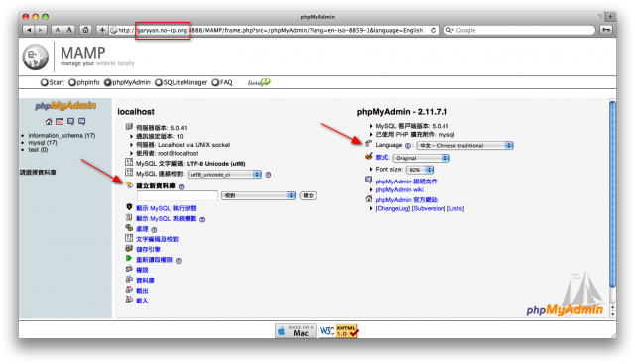Open the information_schema (17) database
This screenshot has width=635, height=364.
pyautogui.click(x=62, y=135)
